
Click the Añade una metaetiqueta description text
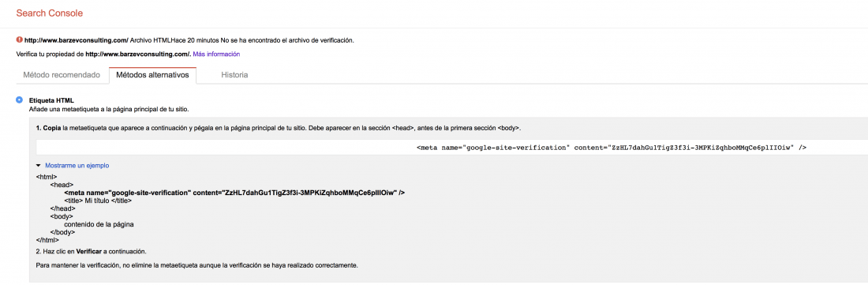coord(112,110)
